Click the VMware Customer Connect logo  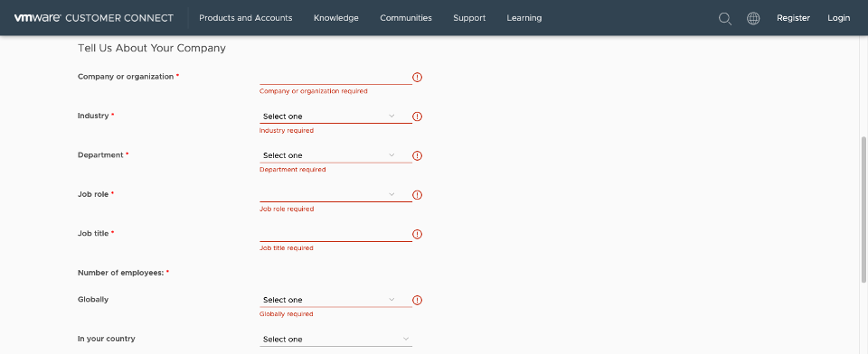tap(94, 18)
